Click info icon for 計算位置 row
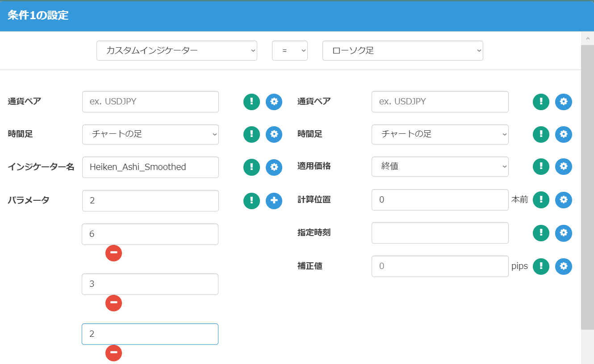 [541, 200]
